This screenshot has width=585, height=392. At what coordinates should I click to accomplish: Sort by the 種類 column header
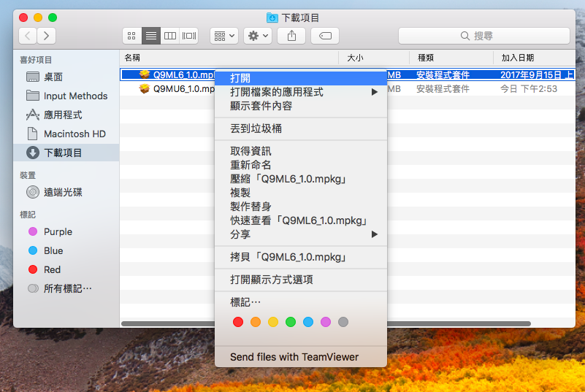pos(451,58)
